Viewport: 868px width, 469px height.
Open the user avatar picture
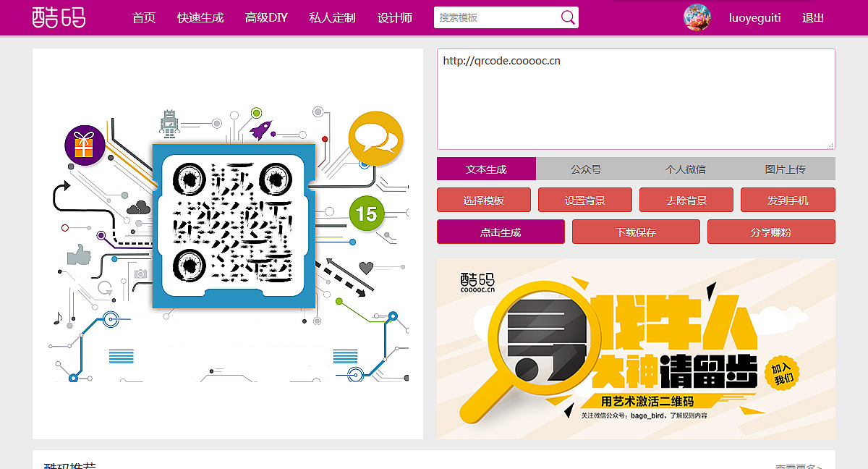click(697, 17)
